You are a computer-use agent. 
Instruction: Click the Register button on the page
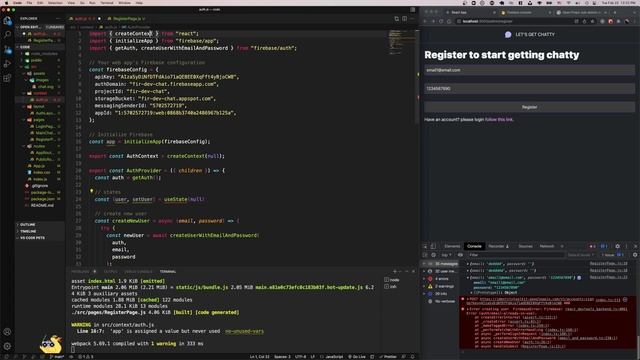point(529,107)
